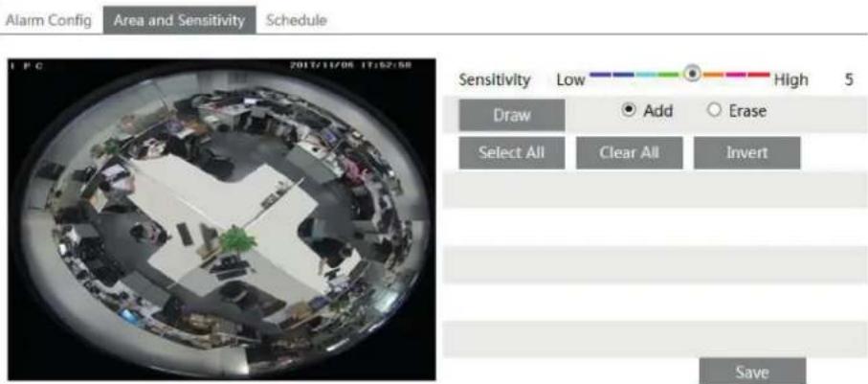Click the High label of slider

click(790, 79)
